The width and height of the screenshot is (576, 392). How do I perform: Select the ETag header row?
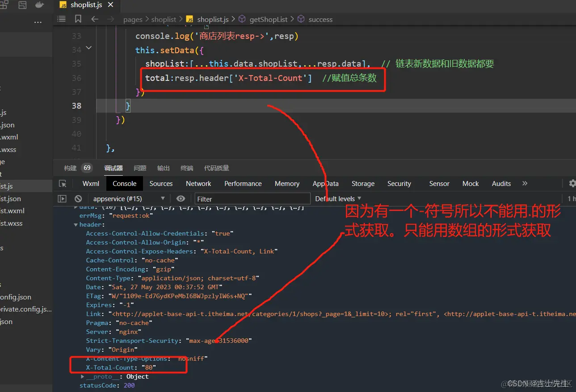coord(169,296)
